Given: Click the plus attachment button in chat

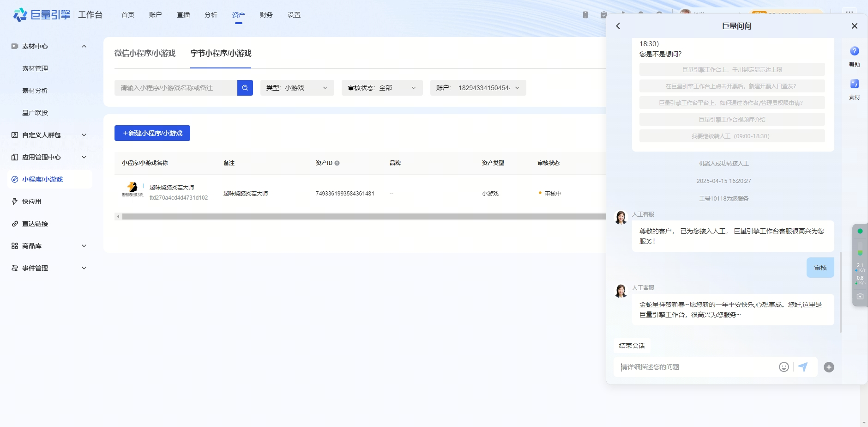Looking at the screenshot, I should (x=829, y=367).
